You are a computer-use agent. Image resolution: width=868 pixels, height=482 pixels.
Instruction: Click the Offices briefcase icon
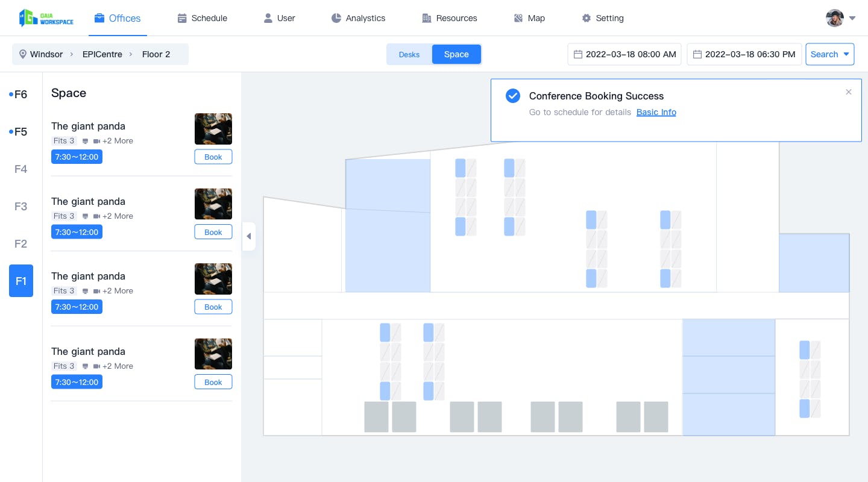click(99, 18)
